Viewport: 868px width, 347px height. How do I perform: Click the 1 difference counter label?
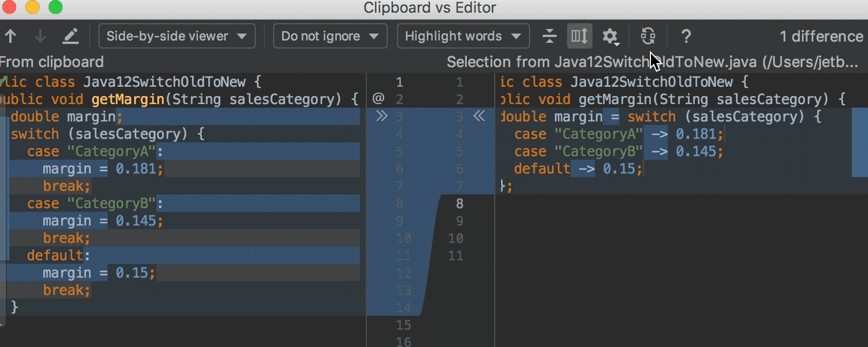coord(821,36)
